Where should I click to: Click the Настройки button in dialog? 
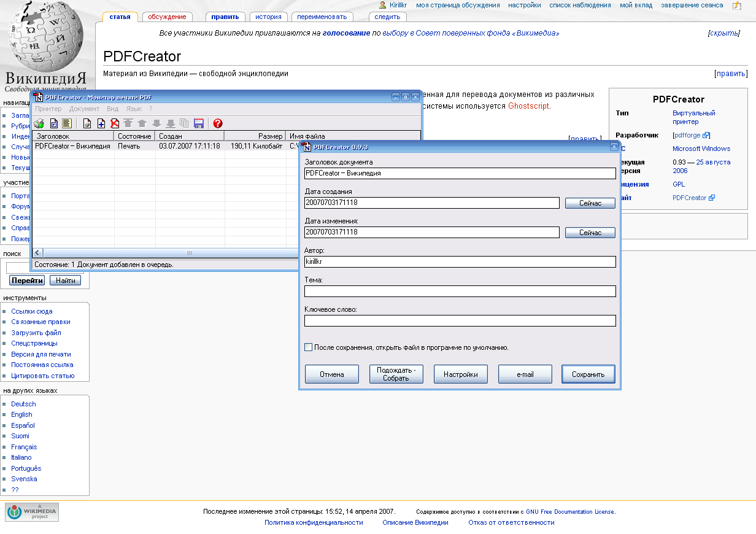click(460, 374)
